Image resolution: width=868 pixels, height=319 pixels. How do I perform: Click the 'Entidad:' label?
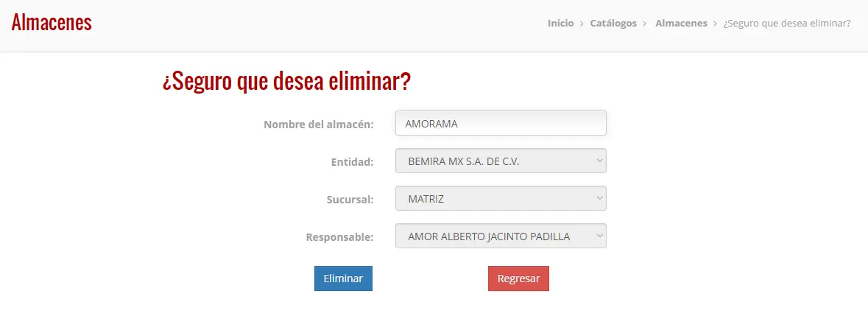(x=353, y=162)
